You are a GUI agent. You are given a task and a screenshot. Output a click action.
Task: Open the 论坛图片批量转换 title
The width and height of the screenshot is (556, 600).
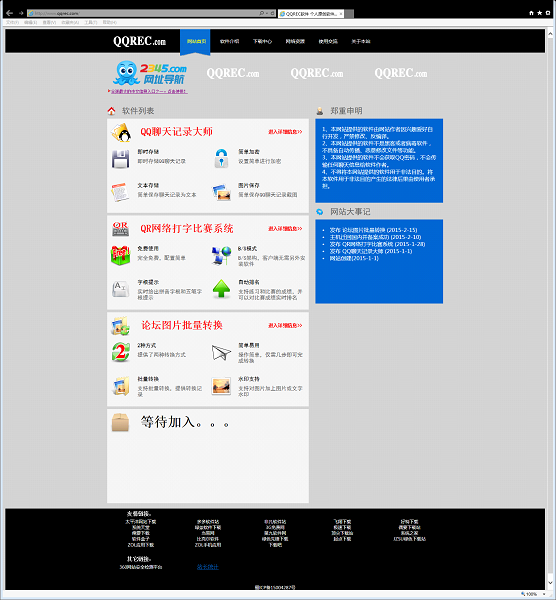(182, 325)
